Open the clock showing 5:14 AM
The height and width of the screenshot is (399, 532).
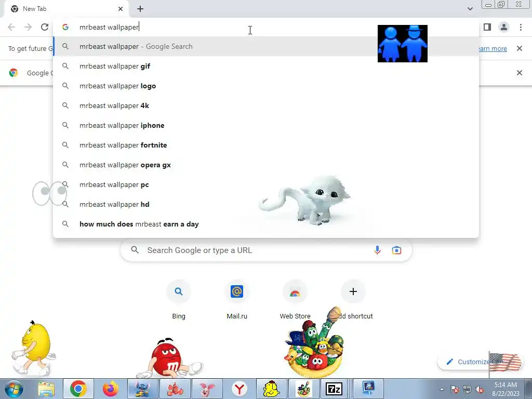[x=506, y=389]
